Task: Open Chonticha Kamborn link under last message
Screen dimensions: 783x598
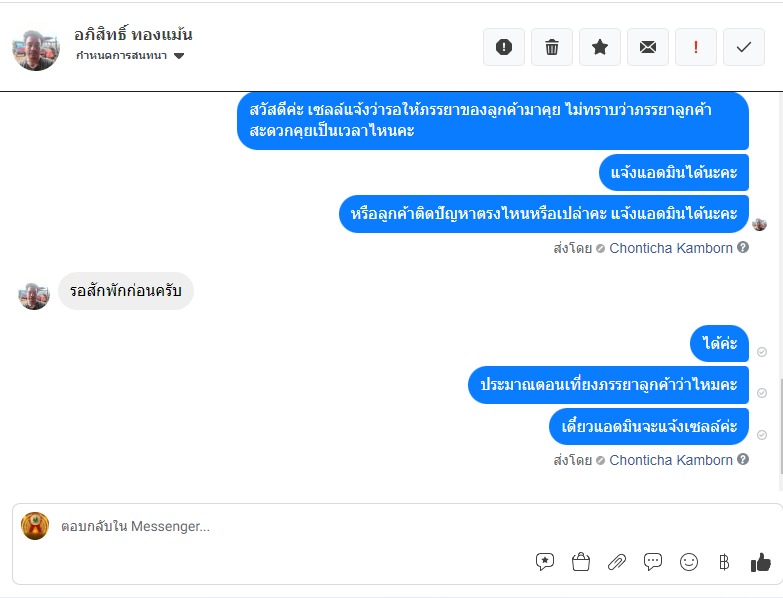Action: click(x=671, y=460)
